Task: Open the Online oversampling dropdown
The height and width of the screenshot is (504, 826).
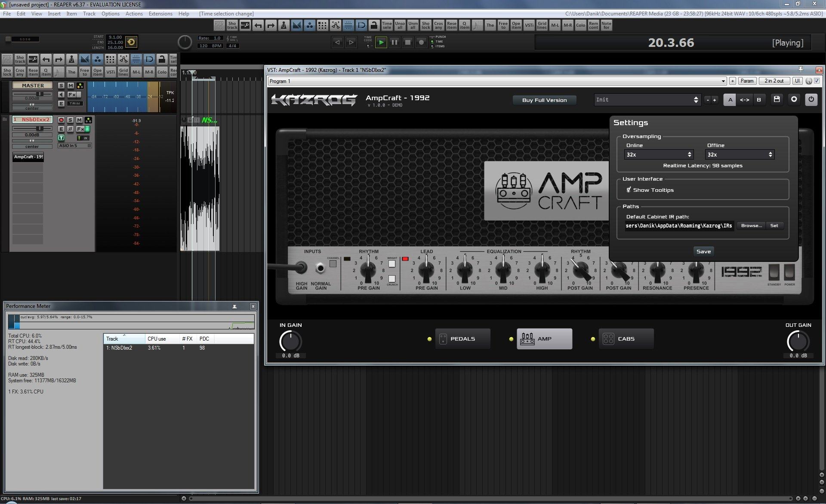Action: click(658, 154)
